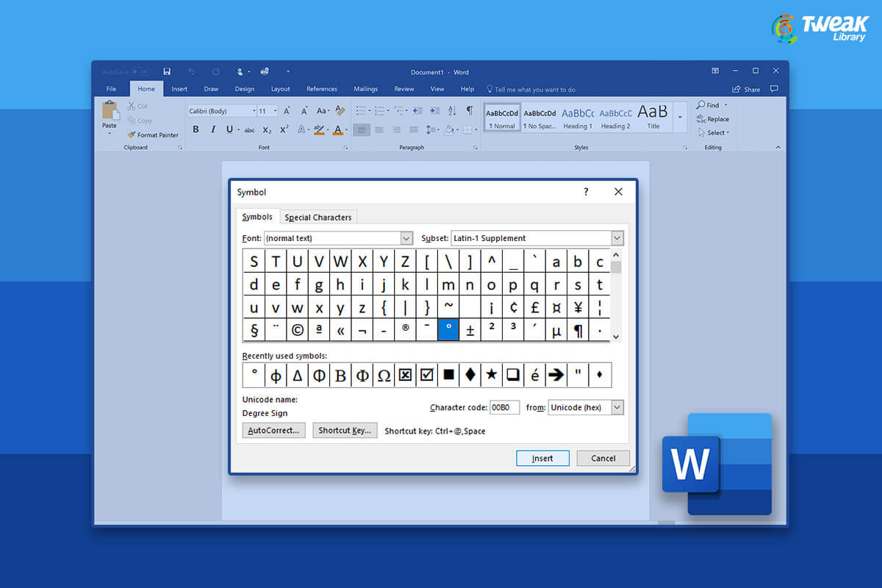The width and height of the screenshot is (882, 588).
Task: Toggle the Show/Hide paragraph marks icon
Action: click(468, 110)
